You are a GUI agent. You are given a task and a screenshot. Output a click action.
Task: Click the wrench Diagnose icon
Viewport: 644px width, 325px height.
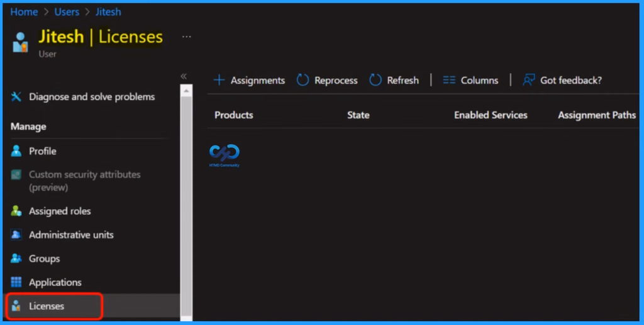(16, 96)
